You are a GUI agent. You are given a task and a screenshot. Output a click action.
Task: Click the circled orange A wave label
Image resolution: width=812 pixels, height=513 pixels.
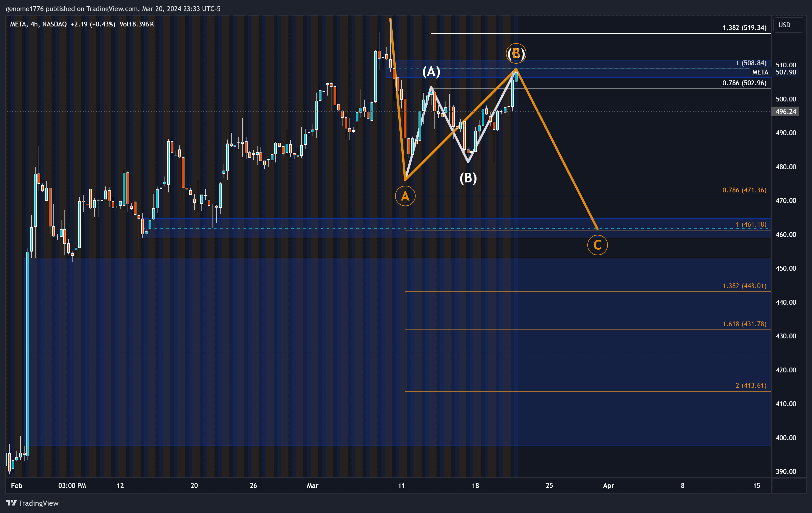point(405,196)
